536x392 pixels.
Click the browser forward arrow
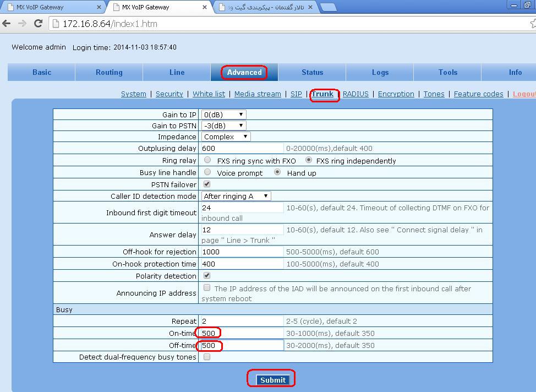pyautogui.click(x=22, y=24)
